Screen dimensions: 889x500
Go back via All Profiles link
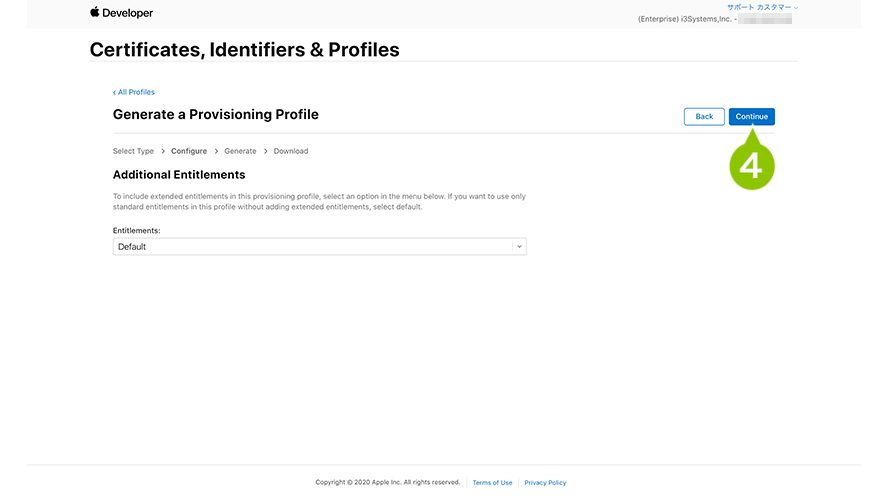[134, 92]
